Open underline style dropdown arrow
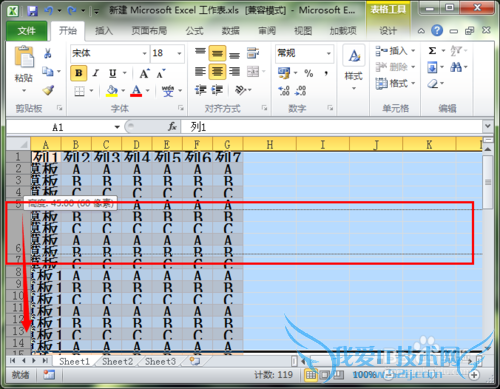Screen dimensions: 500x389 pos(125,73)
